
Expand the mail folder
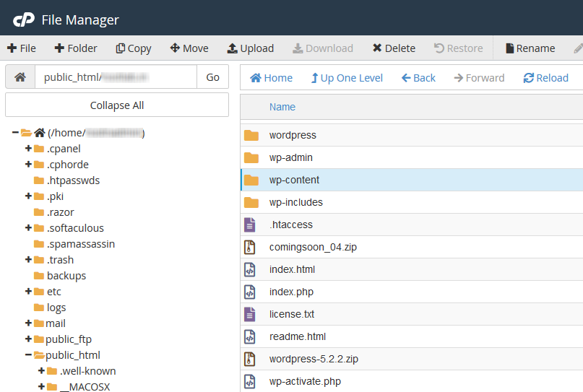(28, 323)
